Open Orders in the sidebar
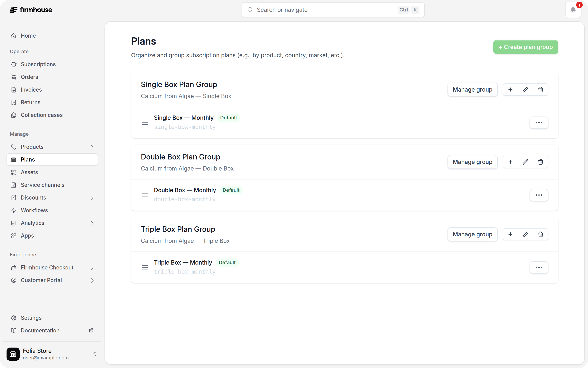588x368 pixels. 52,77
